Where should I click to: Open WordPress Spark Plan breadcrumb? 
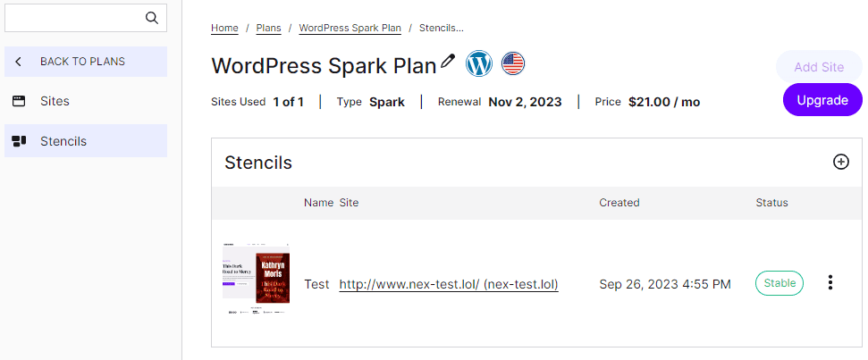(x=350, y=28)
